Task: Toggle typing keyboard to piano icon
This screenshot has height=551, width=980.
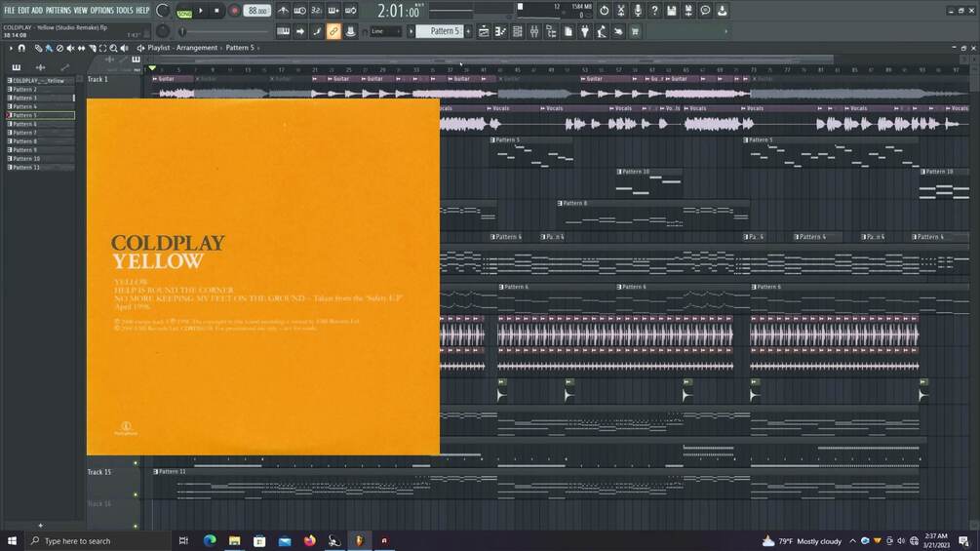Action: point(283,31)
